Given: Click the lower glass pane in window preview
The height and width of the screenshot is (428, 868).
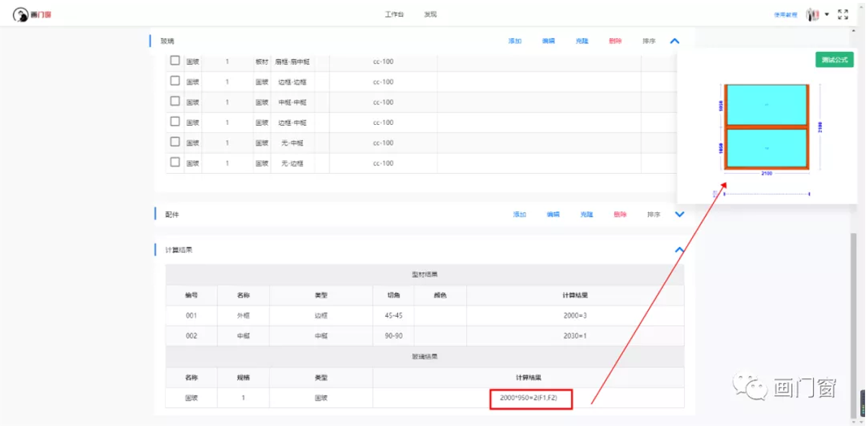Looking at the screenshot, I should (x=766, y=149).
